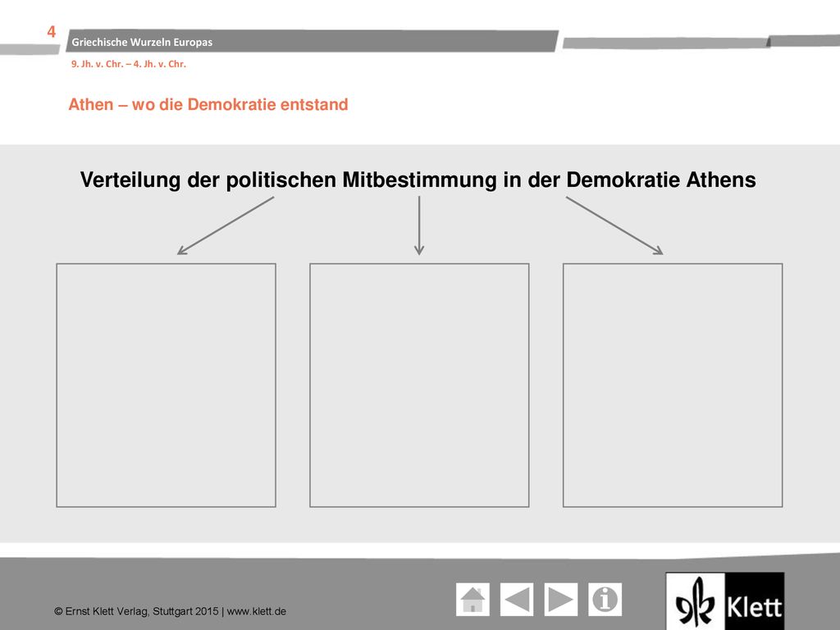Click the '9. Jh. v. Chr. – 4. Jh. v. Chr.' subtitle
Image resolution: width=840 pixels, height=630 pixels.
point(129,64)
